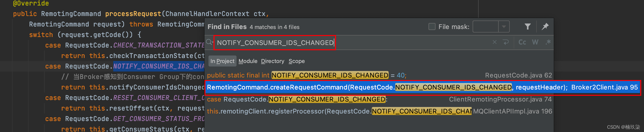Open the File mask dropdown arrow
The height and width of the screenshot is (132, 644).
(504, 26)
